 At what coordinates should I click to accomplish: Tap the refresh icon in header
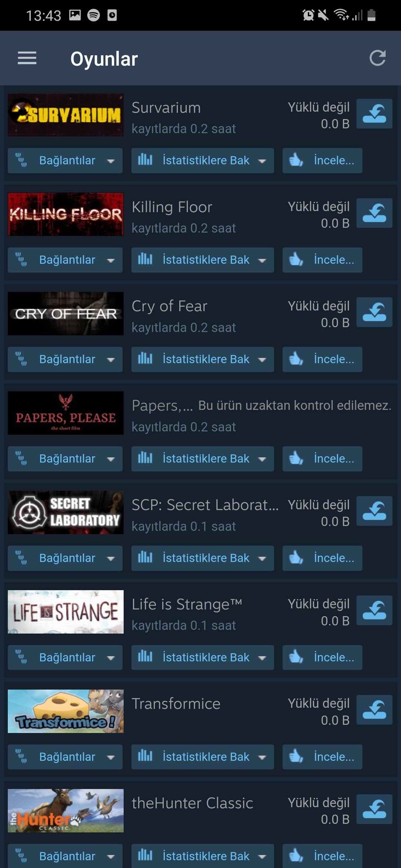click(x=378, y=58)
